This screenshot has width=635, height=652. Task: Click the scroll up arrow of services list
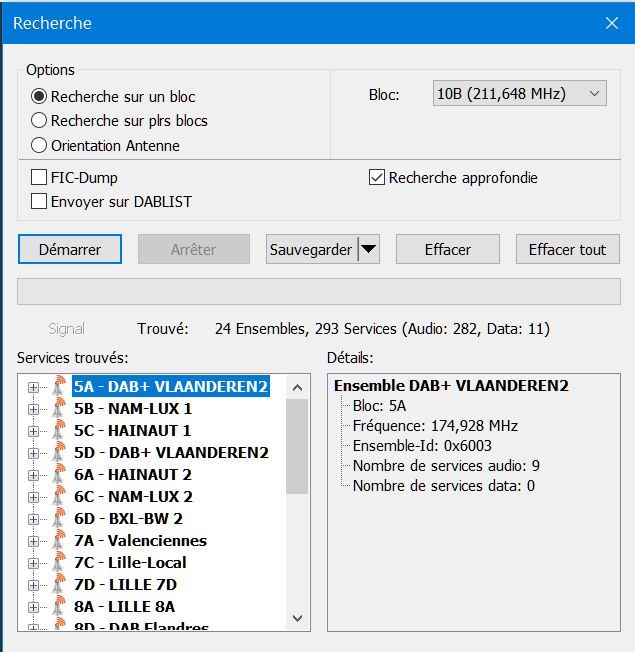[297, 388]
